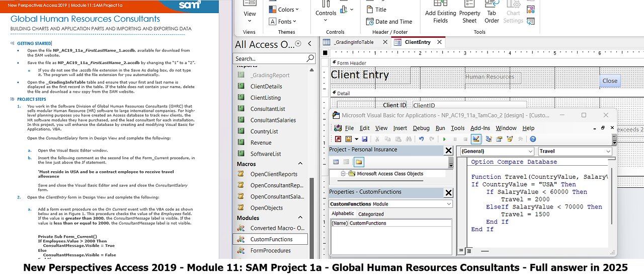644x278 pixels.
Task: Open the Colors theme dropdown
Action: [284, 10]
